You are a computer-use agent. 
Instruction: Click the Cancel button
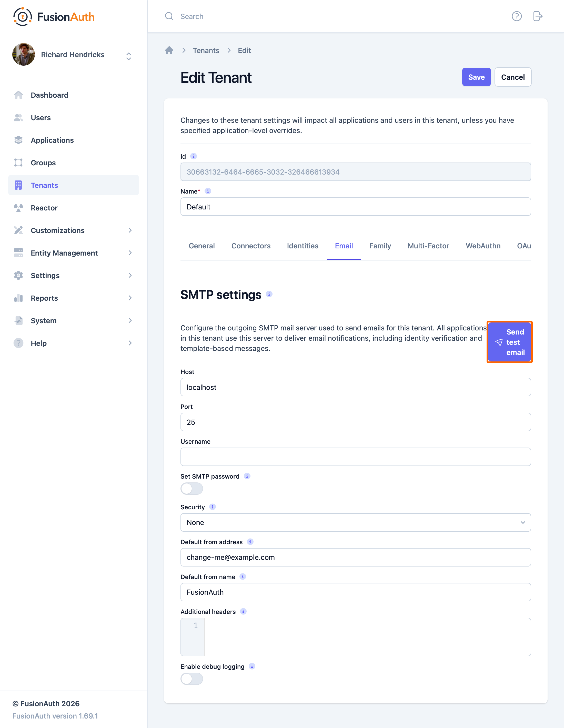click(513, 77)
